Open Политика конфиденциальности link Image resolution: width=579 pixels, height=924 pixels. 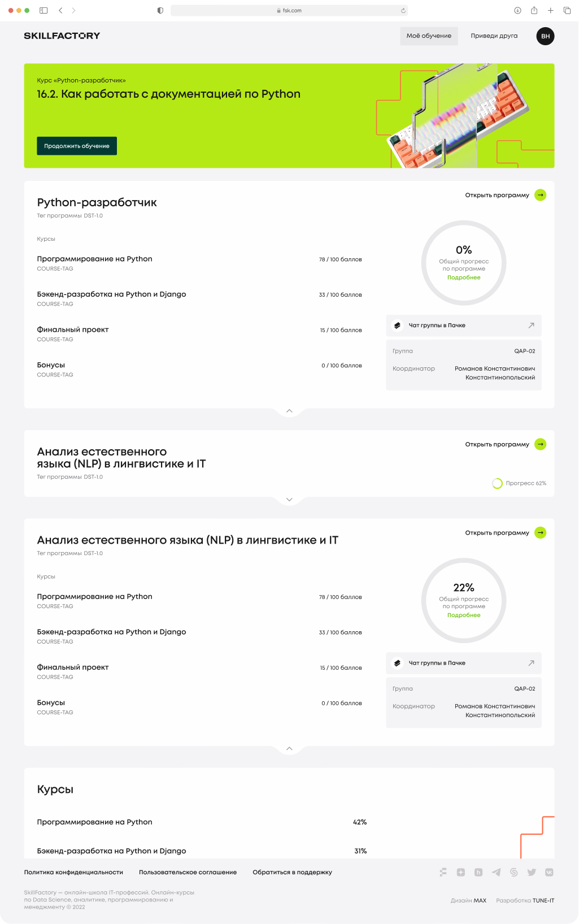pyautogui.click(x=73, y=872)
